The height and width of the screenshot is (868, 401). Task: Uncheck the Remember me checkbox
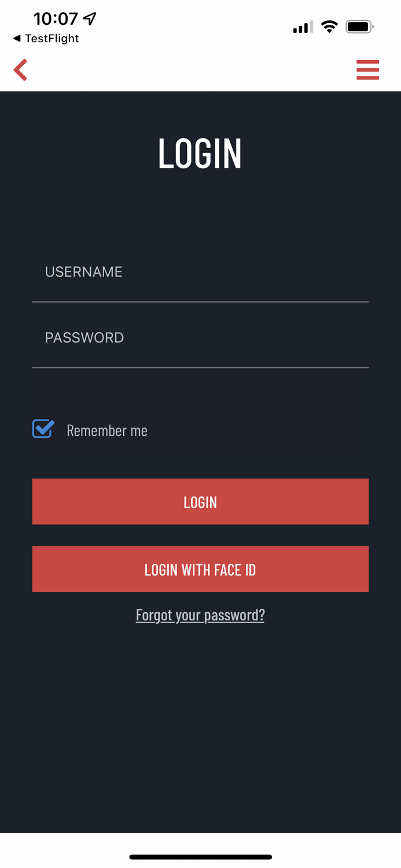[42, 429]
